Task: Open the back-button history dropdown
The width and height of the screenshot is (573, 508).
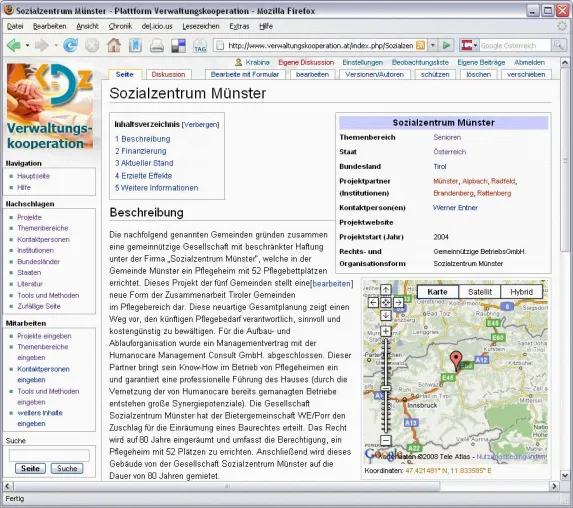Action: 27,46
